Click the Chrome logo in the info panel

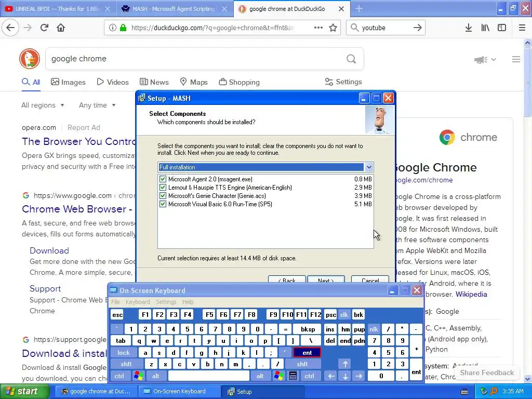pos(447,137)
